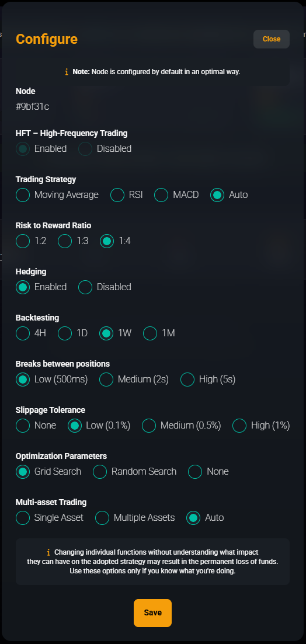The width and height of the screenshot is (306, 644).
Task: Select High (1%) slippage tolerance
Action: point(239,426)
